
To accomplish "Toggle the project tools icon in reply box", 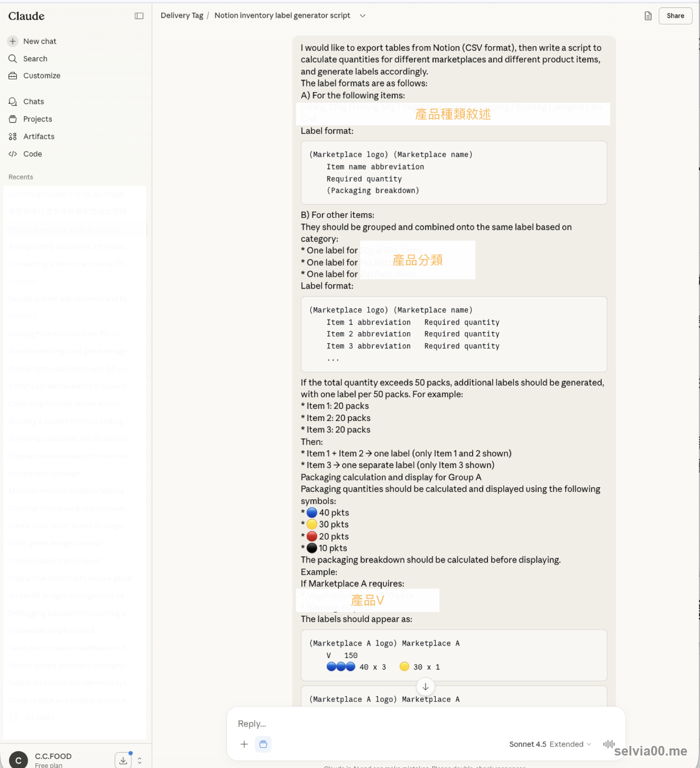I will (263, 744).
